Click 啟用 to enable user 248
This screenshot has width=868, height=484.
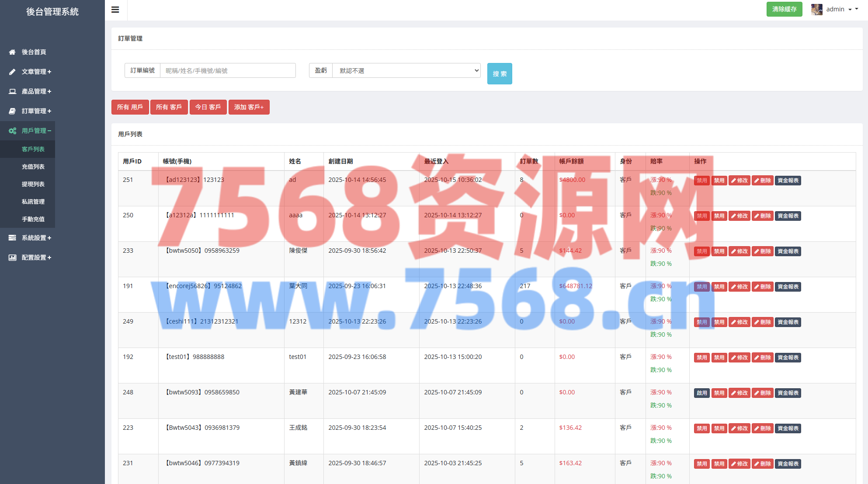pyautogui.click(x=701, y=393)
